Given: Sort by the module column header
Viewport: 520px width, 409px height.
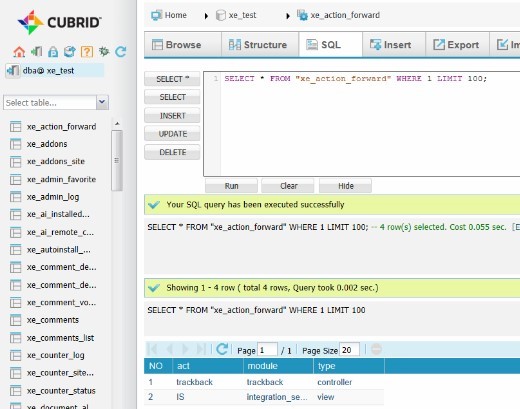Looking at the screenshot, I should point(278,366).
